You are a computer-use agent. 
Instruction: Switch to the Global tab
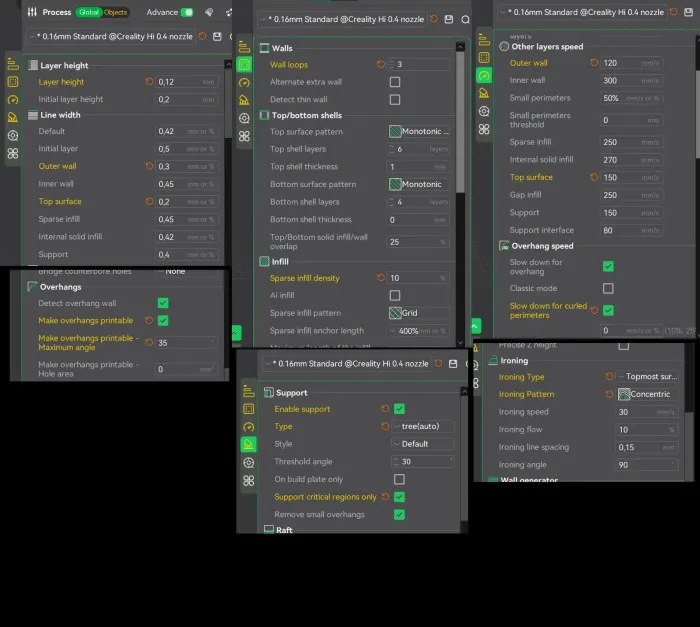click(x=89, y=12)
